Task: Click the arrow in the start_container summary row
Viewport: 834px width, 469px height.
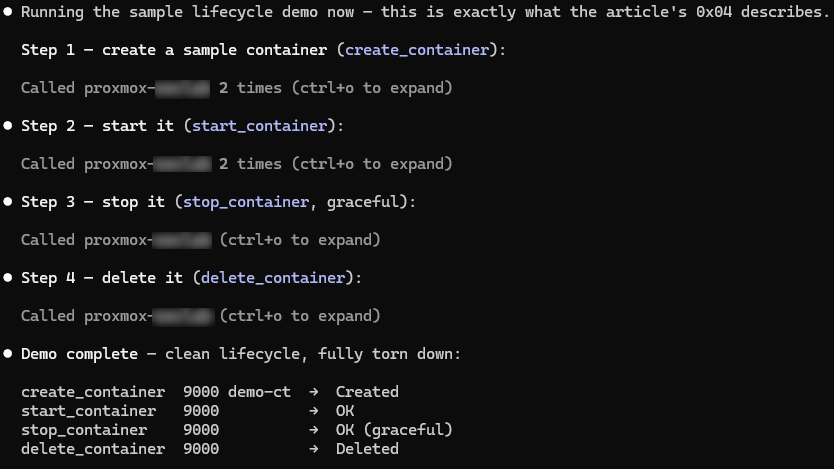Action: (314, 411)
